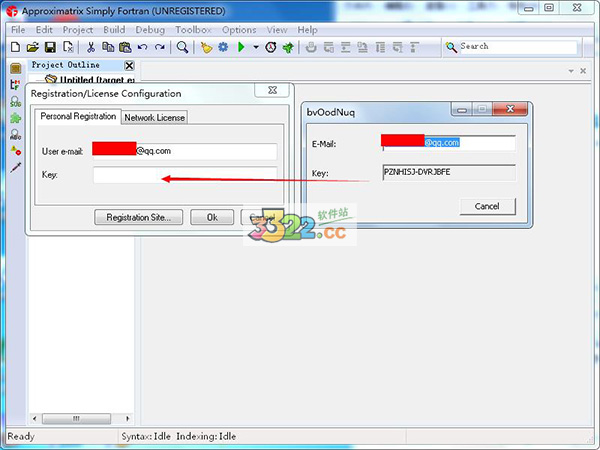Screen dimensions: 600x450
Task: Create a new file from toolbar
Action: tap(15, 47)
